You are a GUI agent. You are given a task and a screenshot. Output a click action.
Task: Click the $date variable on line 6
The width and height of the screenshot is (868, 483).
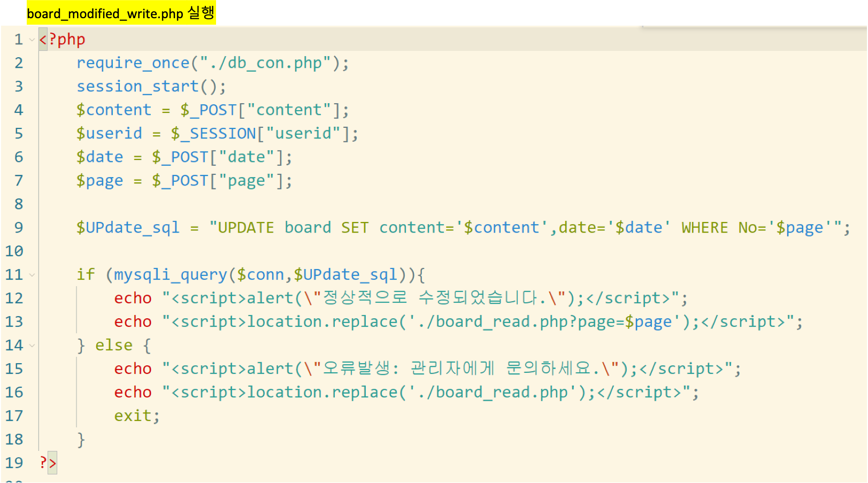(100, 157)
